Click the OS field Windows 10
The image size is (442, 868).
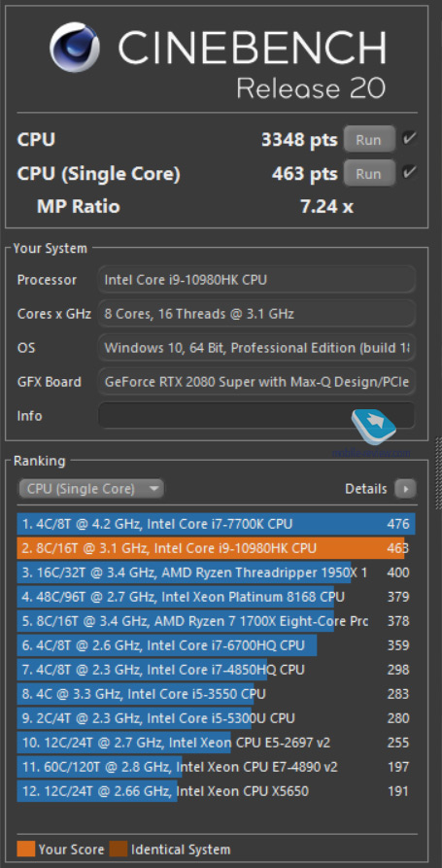pyautogui.click(x=256, y=348)
